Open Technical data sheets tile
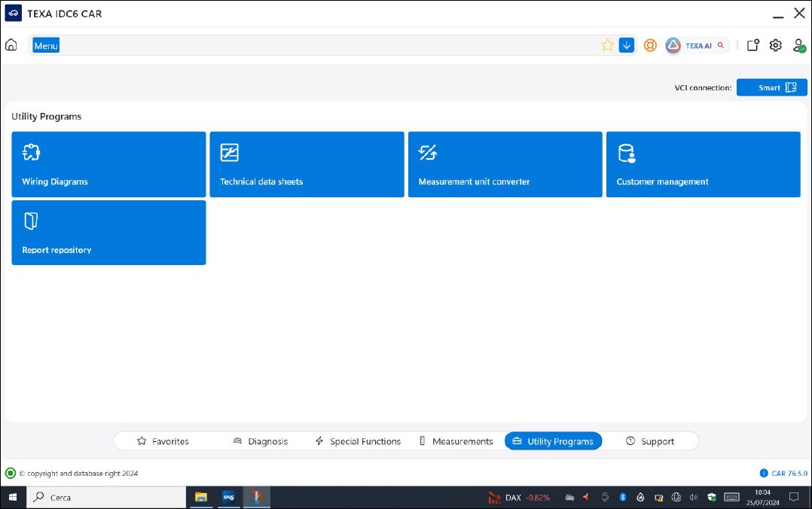 307,164
